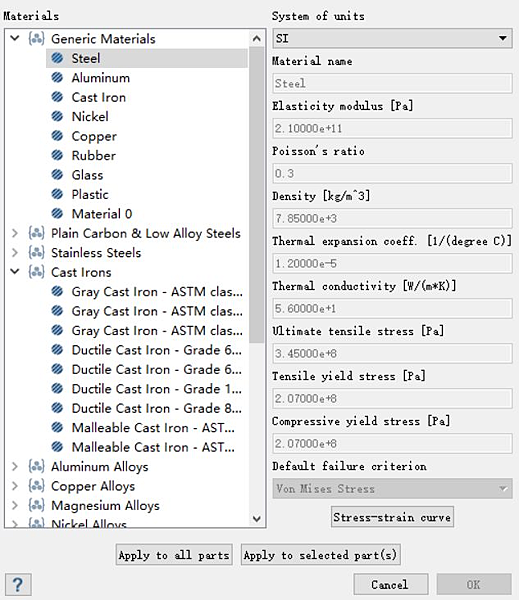519x600 pixels.
Task: Open the Default failure criterion dropdown
Action: (x=392, y=488)
